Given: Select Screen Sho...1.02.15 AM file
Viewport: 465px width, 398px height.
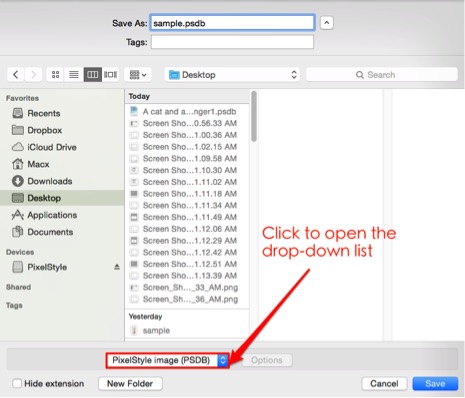Looking at the screenshot, I should click(187, 147).
